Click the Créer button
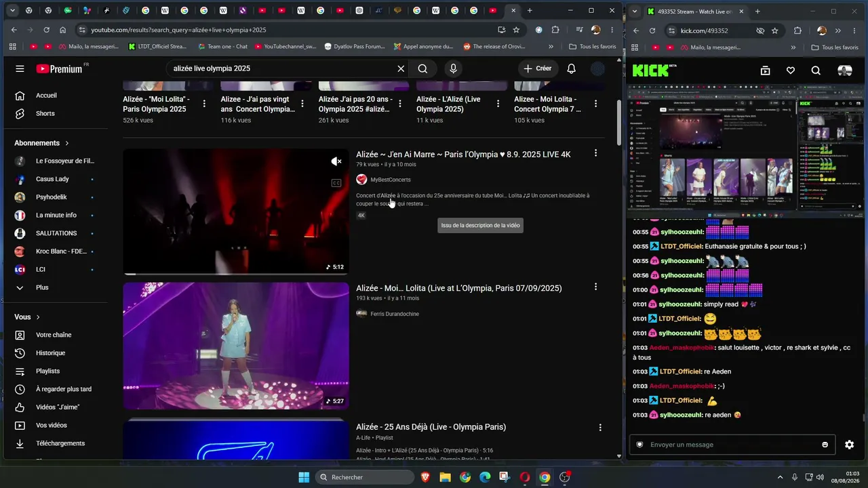 [538, 68]
